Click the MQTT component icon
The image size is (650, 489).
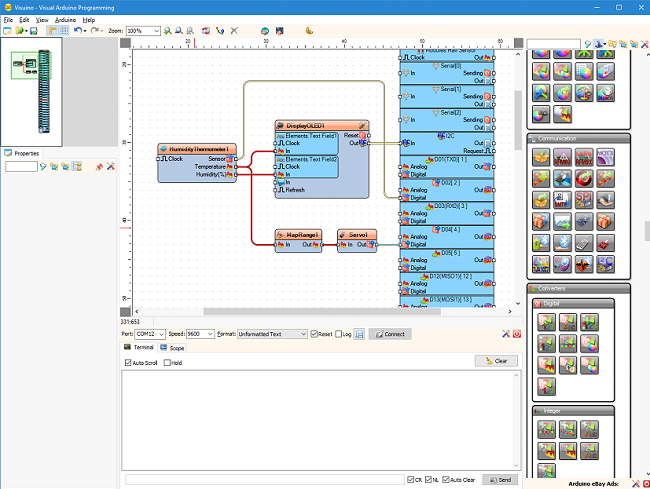605,157
